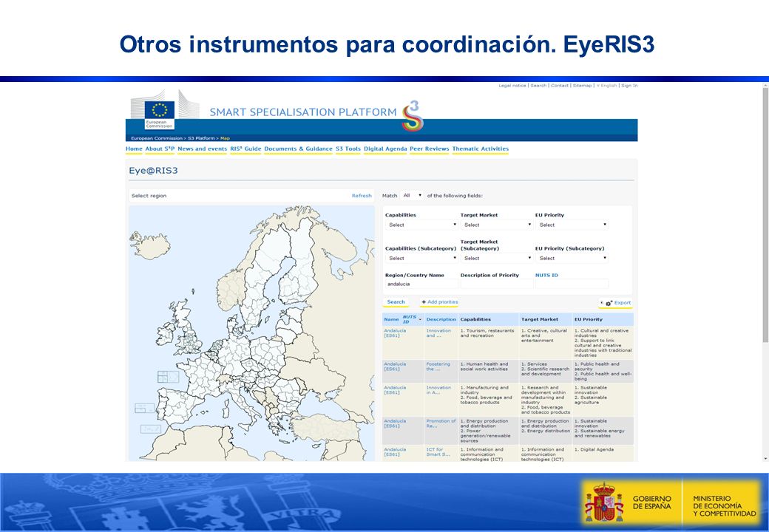Open EU Priority (Subcategory) dropdown
This screenshot has width=769, height=532.
pos(572,258)
